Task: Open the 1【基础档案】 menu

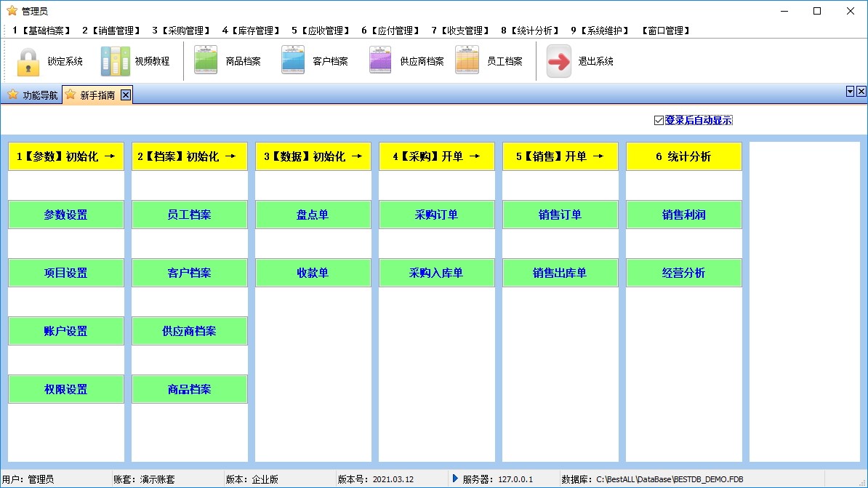Action: click(41, 31)
